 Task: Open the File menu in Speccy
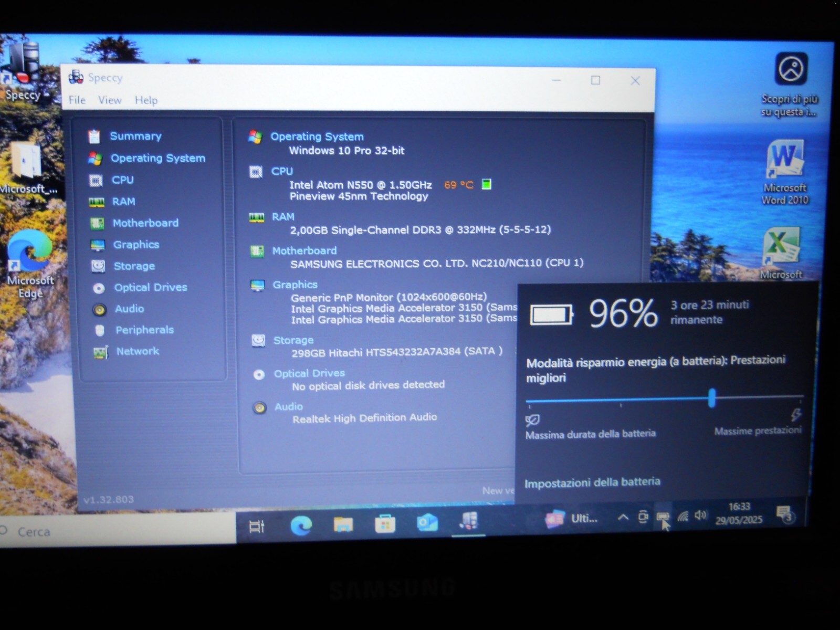[x=77, y=100]
